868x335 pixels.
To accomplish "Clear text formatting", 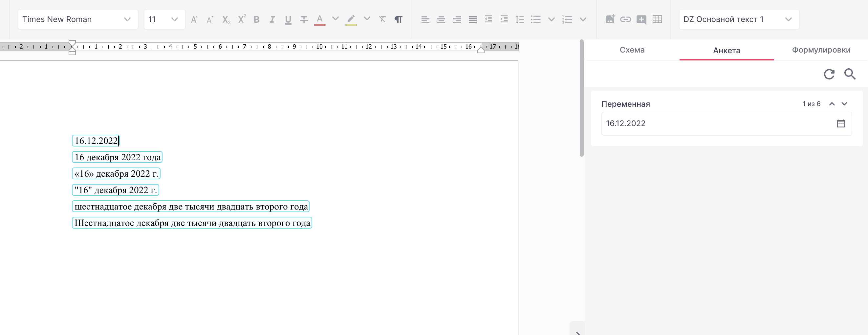I will click(382, 19).
